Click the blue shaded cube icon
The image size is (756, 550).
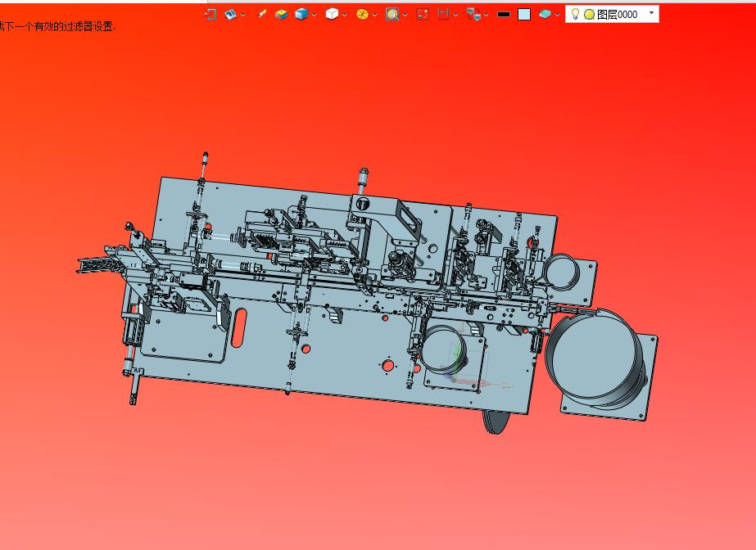pos(301,15)
